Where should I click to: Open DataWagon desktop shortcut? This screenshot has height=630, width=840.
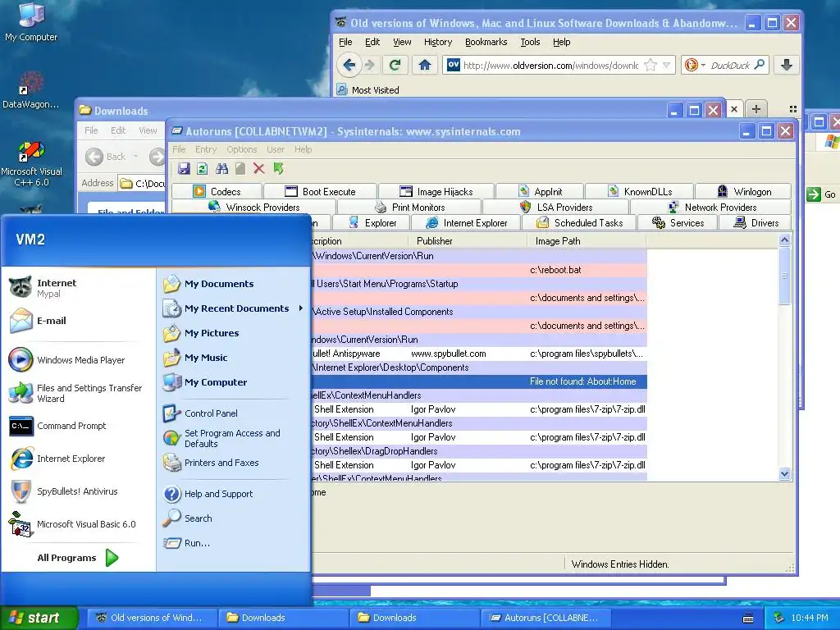pyautogui.click(x=31, y=90)
